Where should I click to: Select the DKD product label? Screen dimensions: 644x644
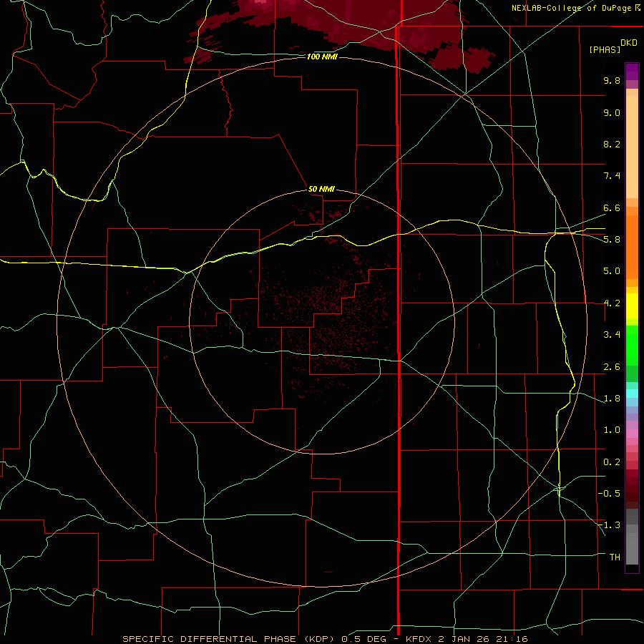[629, 43]
